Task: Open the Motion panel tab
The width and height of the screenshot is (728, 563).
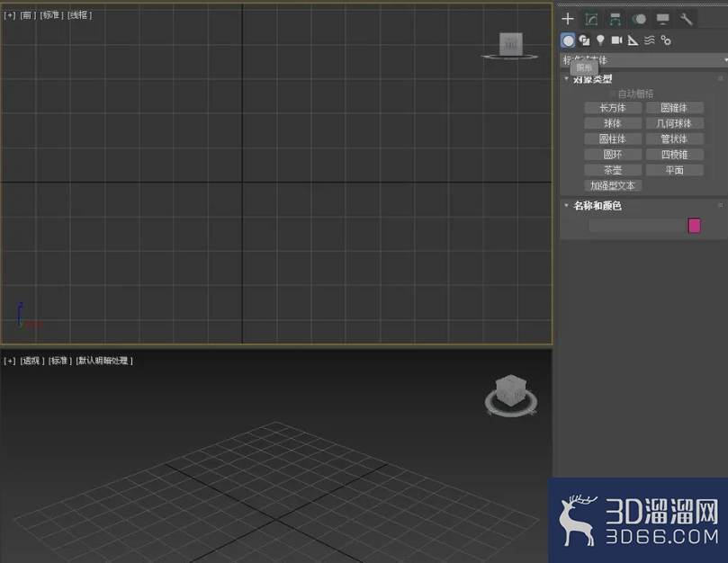Action: point(639,19)
